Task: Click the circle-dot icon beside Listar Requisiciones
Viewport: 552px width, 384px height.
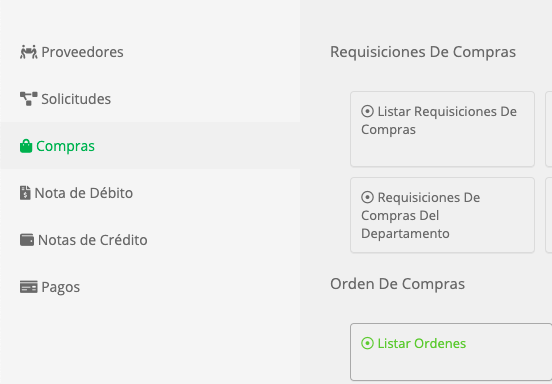Action: click(x=367, y=112)
